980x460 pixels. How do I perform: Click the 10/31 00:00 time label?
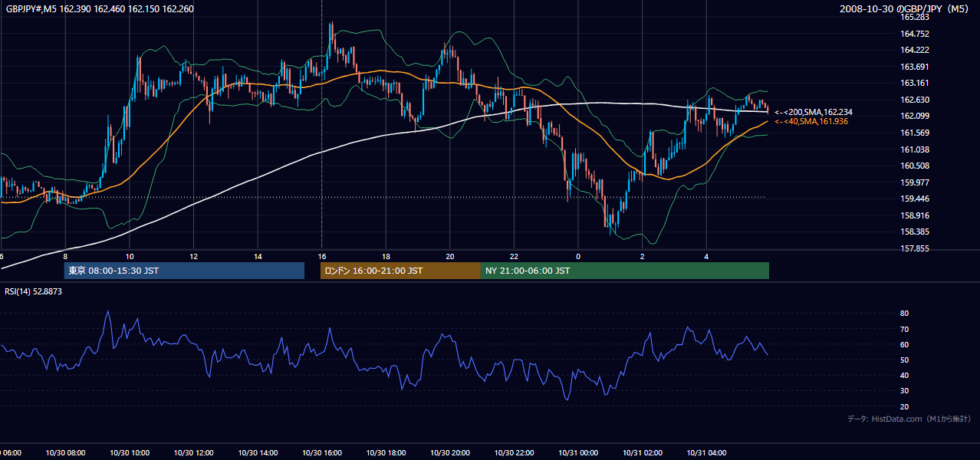578,453
